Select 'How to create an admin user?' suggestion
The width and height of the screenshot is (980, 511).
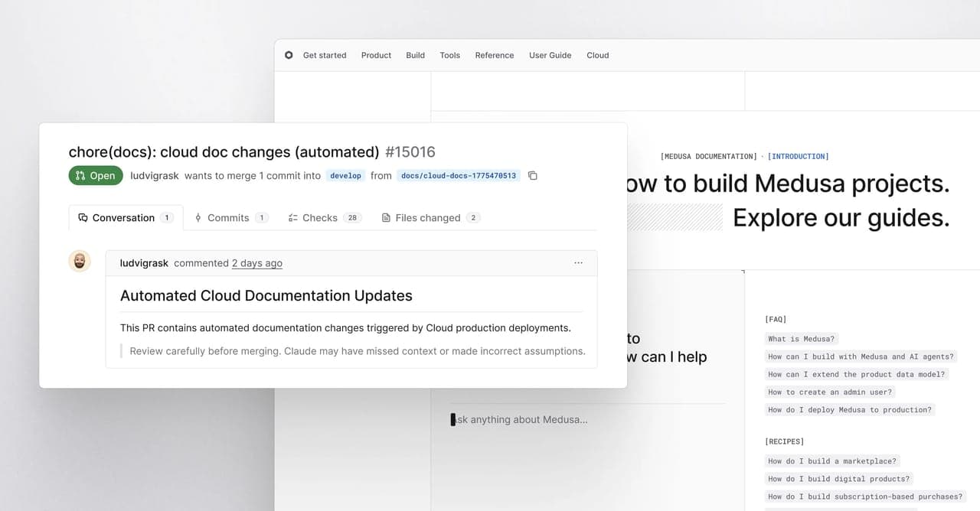pyautogui.click(x=830, y=392)
